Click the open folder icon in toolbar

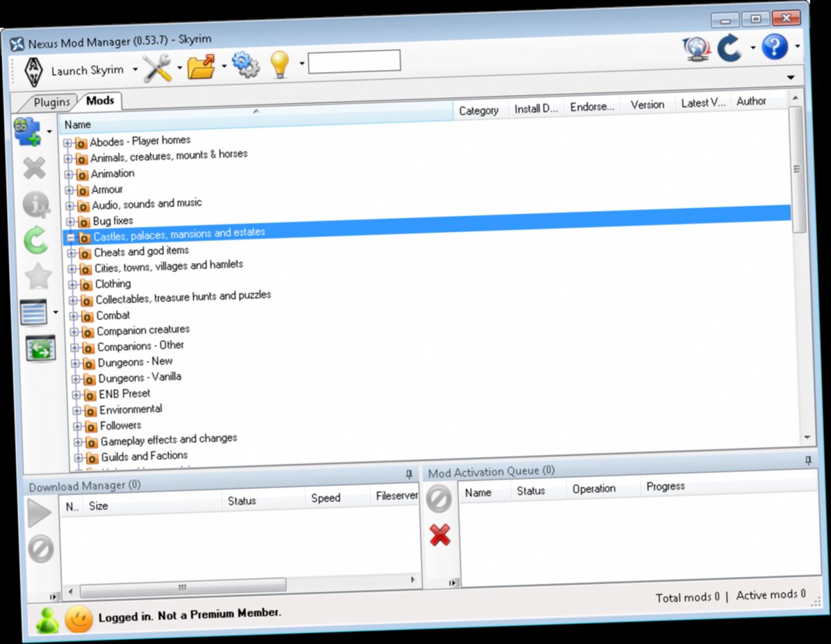click(x=202, y=66)
